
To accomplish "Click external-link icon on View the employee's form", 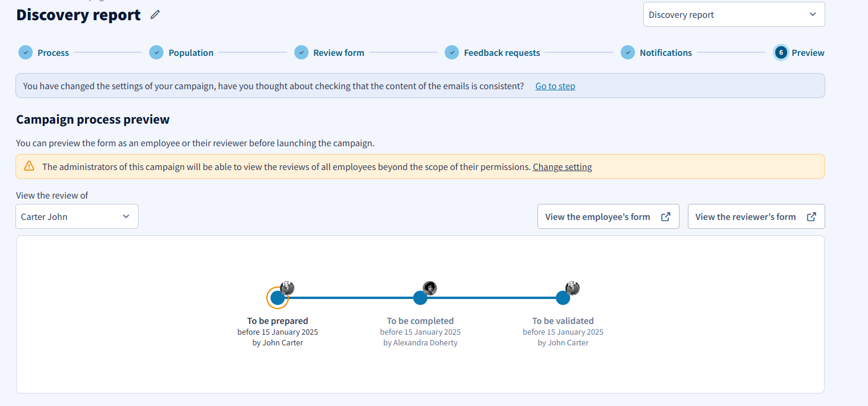I will click(x=666, y=217).
